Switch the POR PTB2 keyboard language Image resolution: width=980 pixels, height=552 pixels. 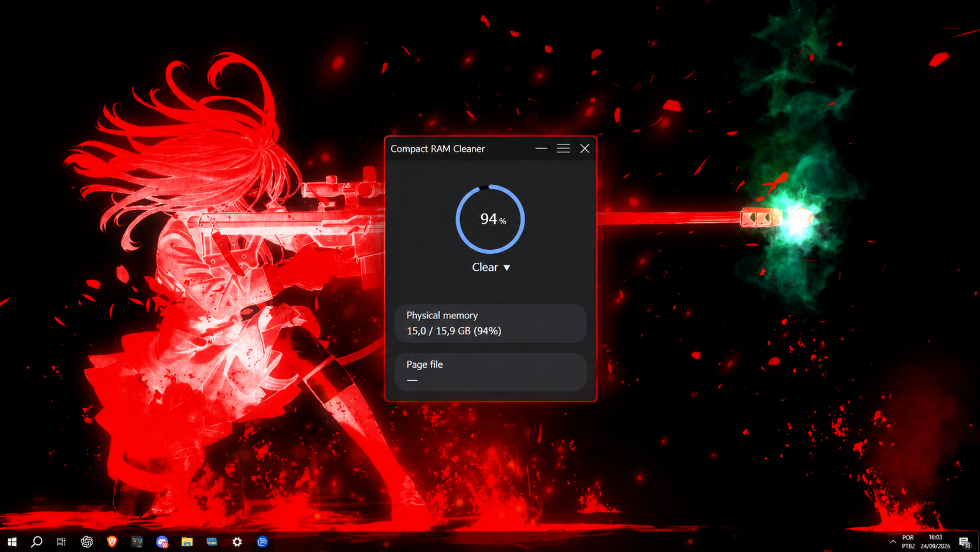click(908, 541)
